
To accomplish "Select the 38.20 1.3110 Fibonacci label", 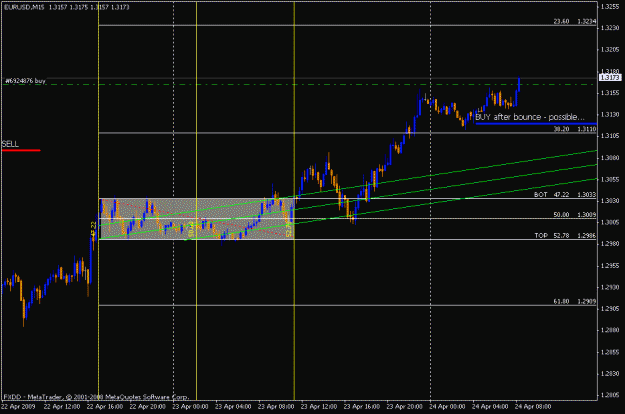I will tap(574, 129).
